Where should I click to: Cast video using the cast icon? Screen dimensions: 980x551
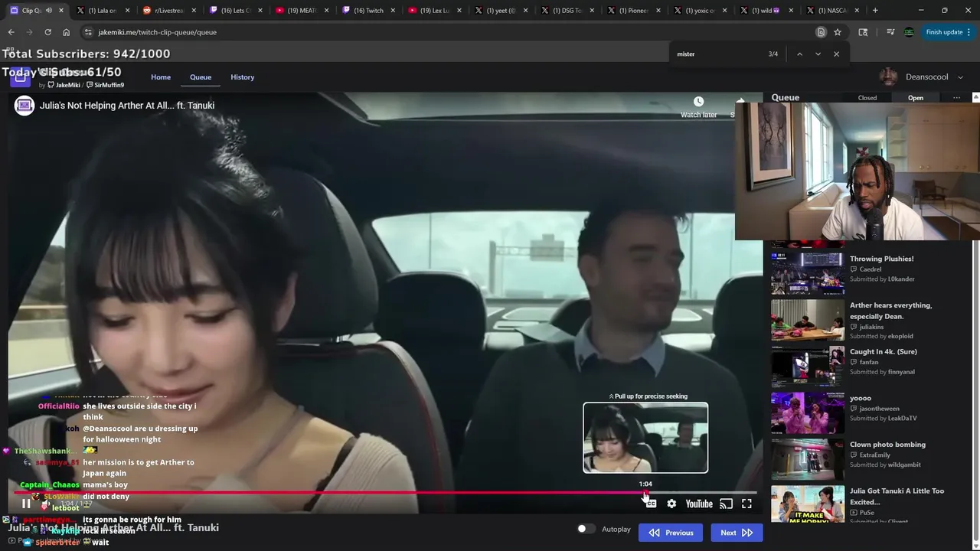[727, 504]
